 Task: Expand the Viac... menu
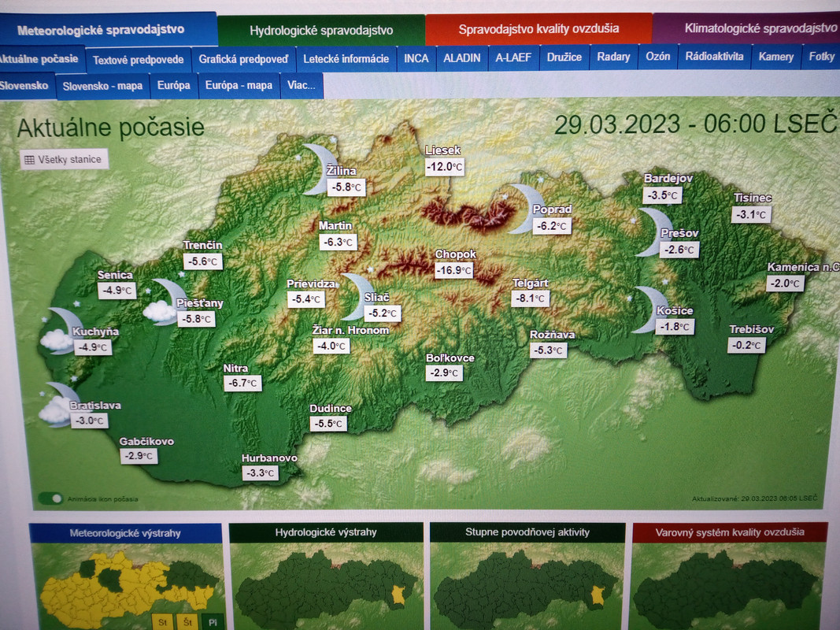click(x=301, y=86)
